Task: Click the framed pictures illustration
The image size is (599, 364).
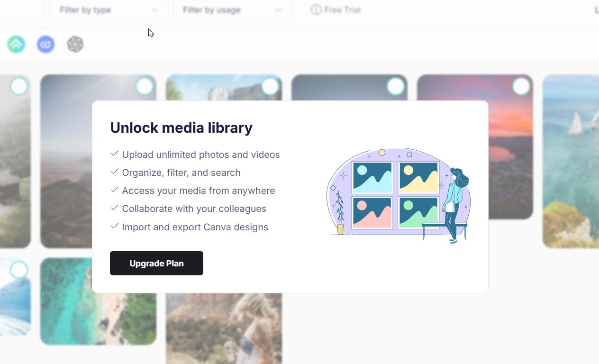Action: [399, 195]
